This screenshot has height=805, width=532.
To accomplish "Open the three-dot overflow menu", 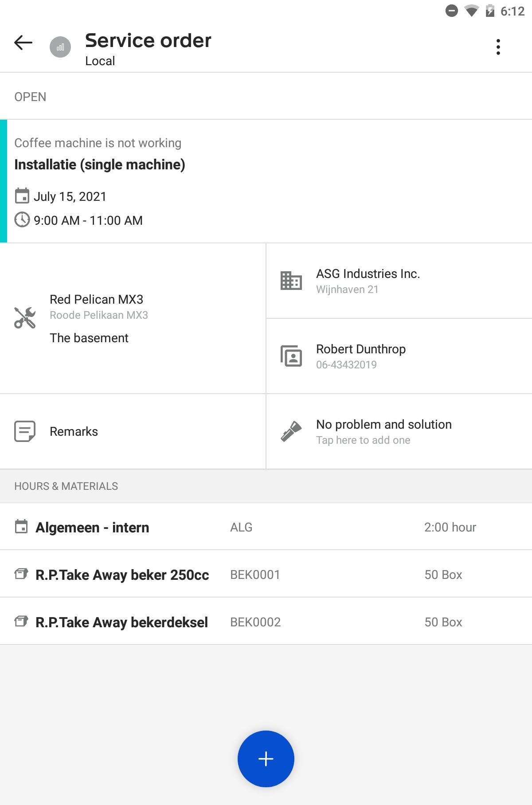I will (498, 47).
